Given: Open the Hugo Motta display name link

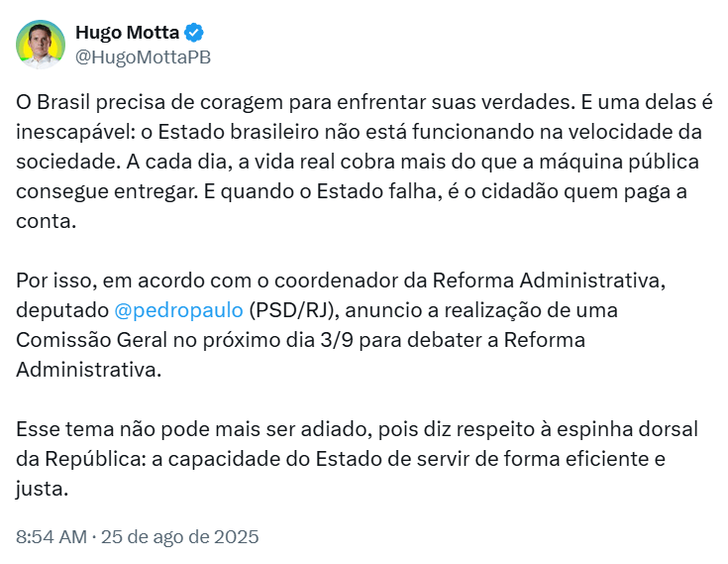Looking at the screenshot, I should point(127,33).
